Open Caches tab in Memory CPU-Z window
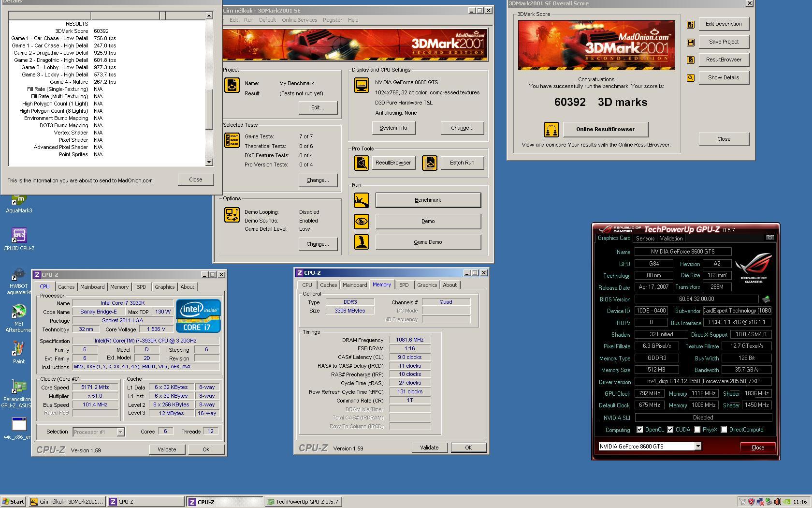812x508 pixels. pyautogui.click(x=328, y=285)
